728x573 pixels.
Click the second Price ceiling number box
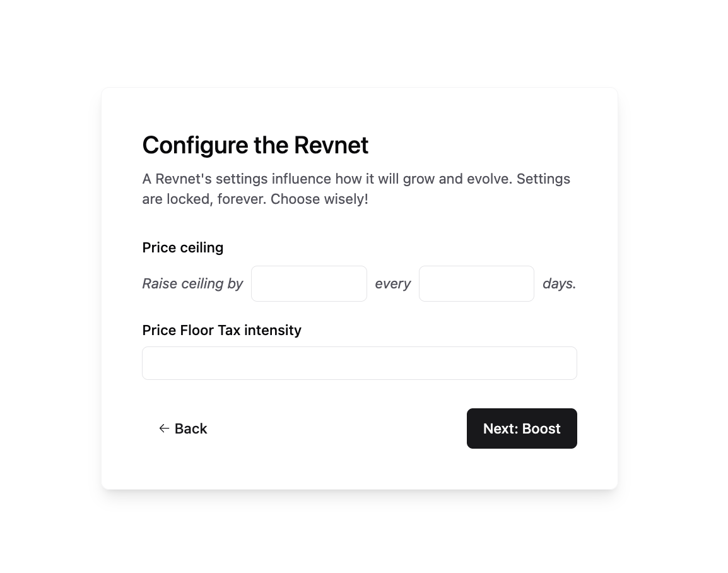[x=476, y=283]
